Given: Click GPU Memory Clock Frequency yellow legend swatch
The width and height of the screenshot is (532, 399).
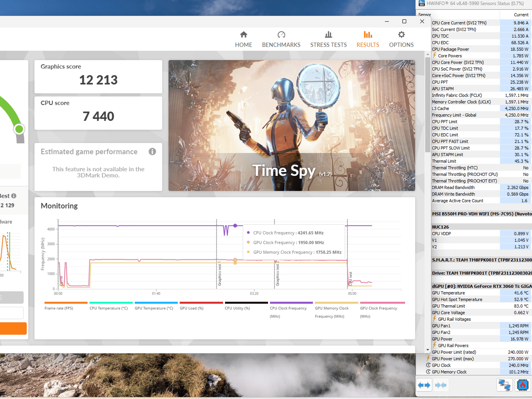Looking at the screenshot, I should point(336,303).
